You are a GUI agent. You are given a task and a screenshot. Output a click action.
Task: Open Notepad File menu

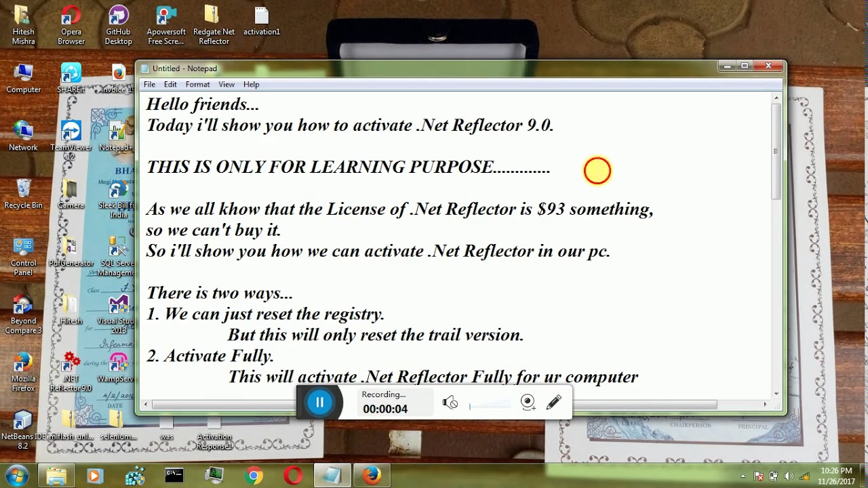coord(149,85)
